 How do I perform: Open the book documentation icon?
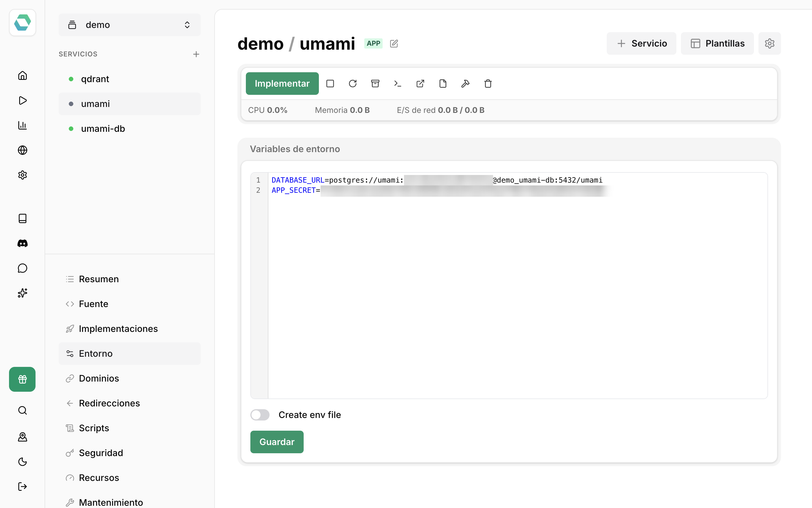pyautogui.click(x=23, y=218)
